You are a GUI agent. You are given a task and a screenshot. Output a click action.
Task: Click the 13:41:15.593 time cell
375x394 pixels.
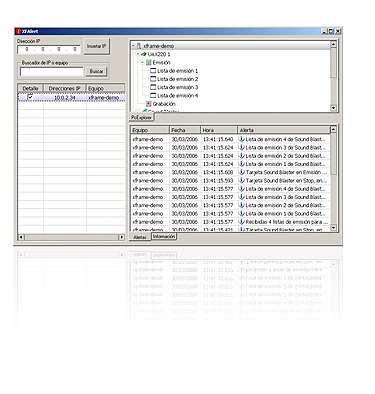coord(218,180)
